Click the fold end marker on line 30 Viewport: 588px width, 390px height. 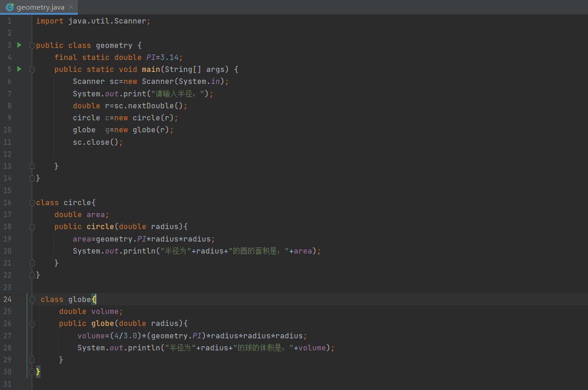tap(32, 372)
